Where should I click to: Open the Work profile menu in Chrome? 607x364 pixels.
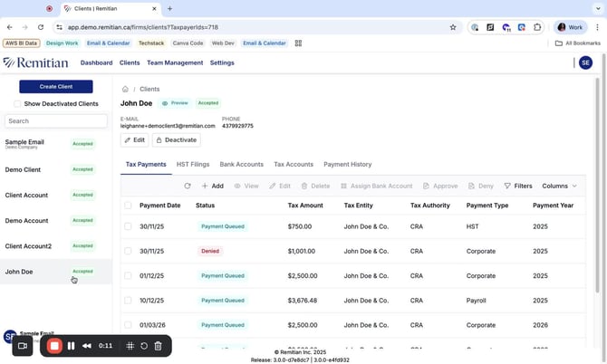coord(570,27)
